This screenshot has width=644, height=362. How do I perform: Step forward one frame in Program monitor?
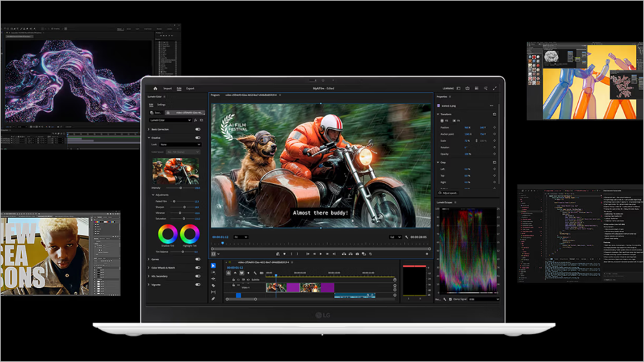coord(327,254)
